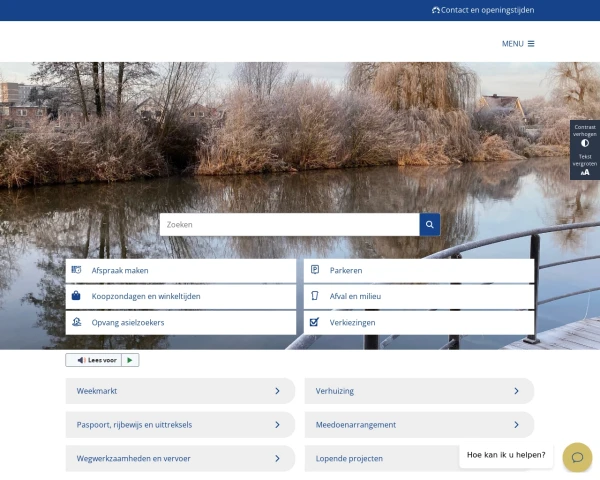Viewport: 600px width, 480px height.
Task: Open the Lopende projecten link
Action: click(350, 458)
